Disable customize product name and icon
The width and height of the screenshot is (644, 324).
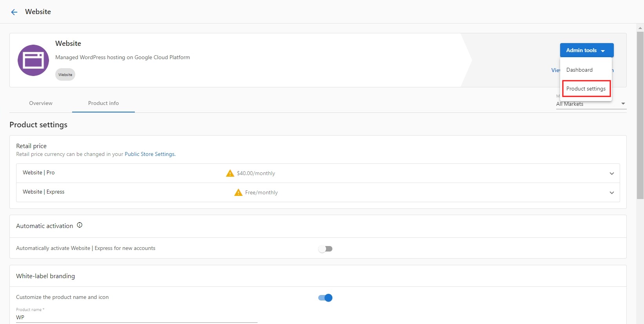pos(325,298)
